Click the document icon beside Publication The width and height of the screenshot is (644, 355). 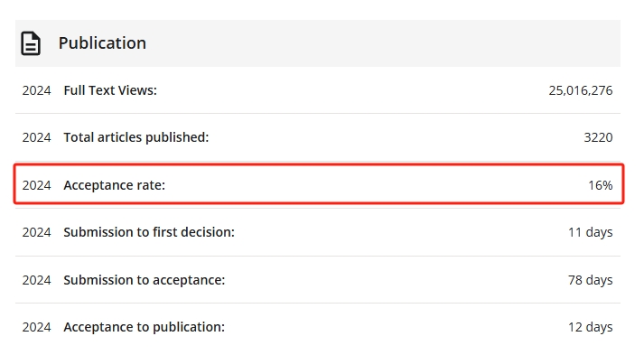coord(31,43)
